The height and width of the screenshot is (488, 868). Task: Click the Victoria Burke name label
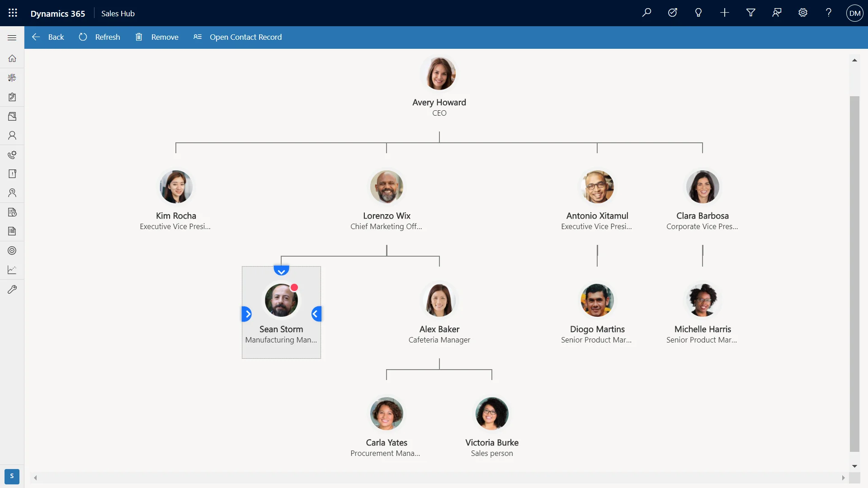point(492,443)
